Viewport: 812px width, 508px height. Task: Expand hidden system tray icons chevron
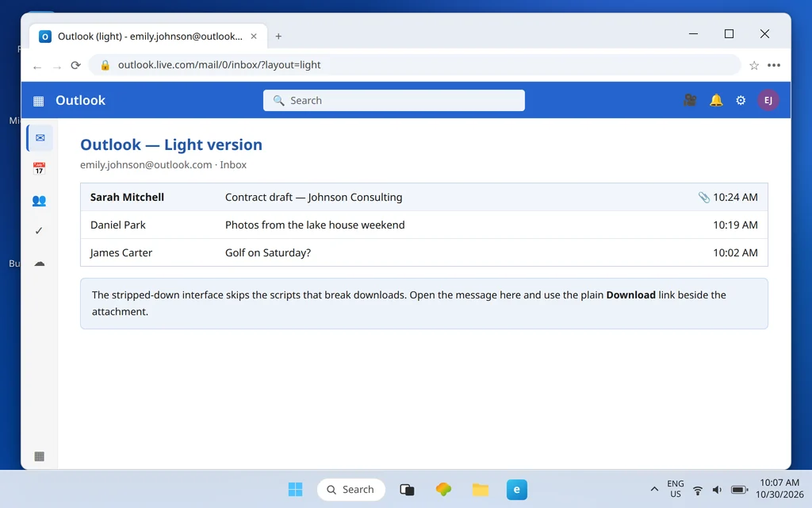(654, 489)
